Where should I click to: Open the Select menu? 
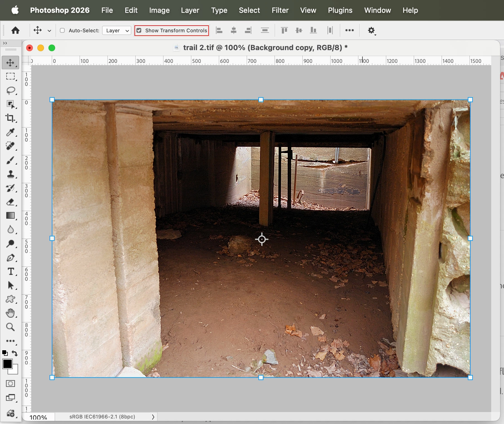click(x=249, y=10)
